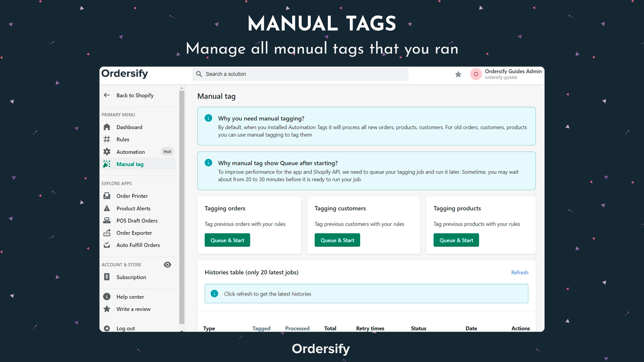
Task: Open the Auto Fulfill Orders tool
Action: click(x=138, y=245)
